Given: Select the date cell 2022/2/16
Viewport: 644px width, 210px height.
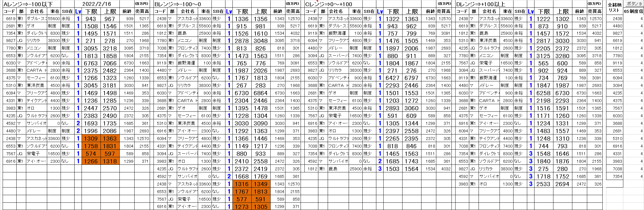Looking at the screenshot, I should (97, 4).
